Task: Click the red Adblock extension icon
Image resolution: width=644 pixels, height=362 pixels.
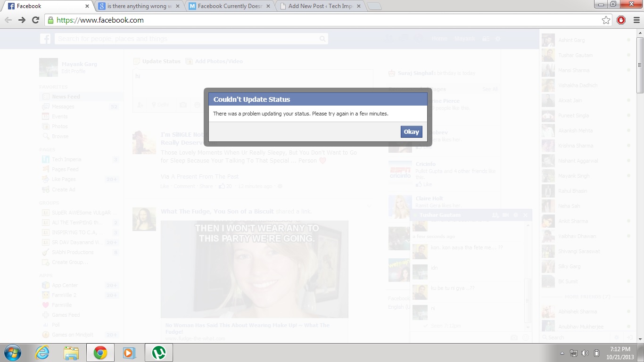Action: (621, 20)
